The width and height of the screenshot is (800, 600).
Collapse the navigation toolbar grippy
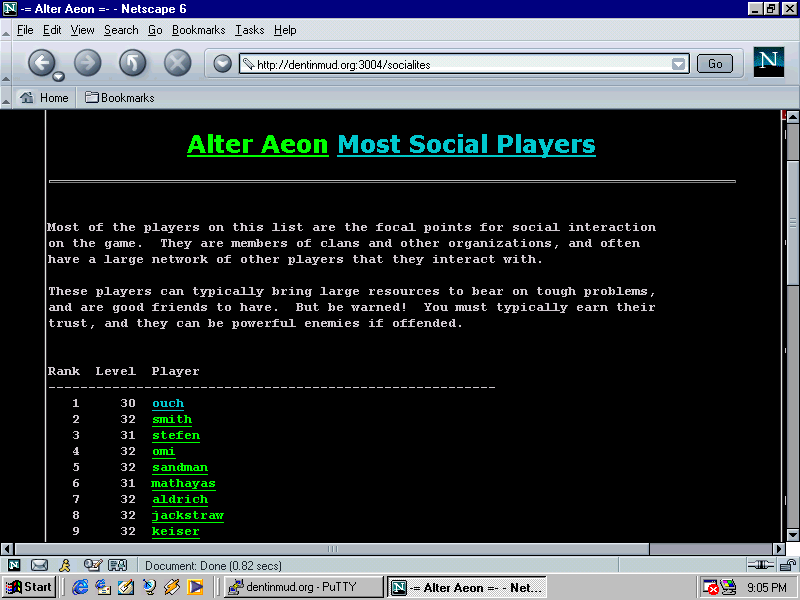6,63
